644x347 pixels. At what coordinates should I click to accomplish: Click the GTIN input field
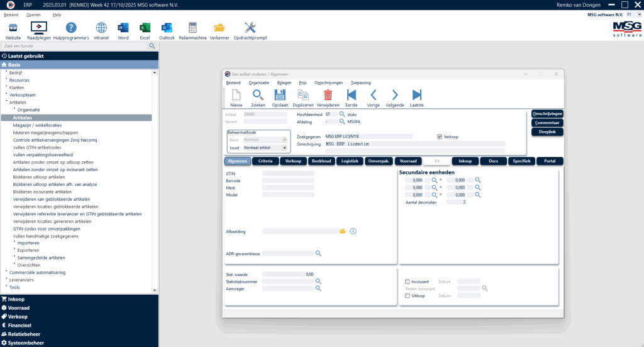287,173
